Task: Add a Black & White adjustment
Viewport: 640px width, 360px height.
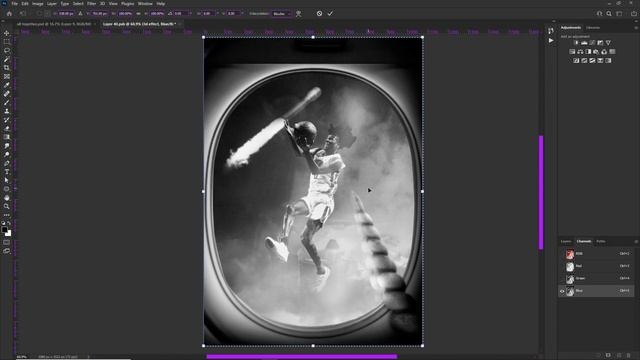Action: pos(588,52)
